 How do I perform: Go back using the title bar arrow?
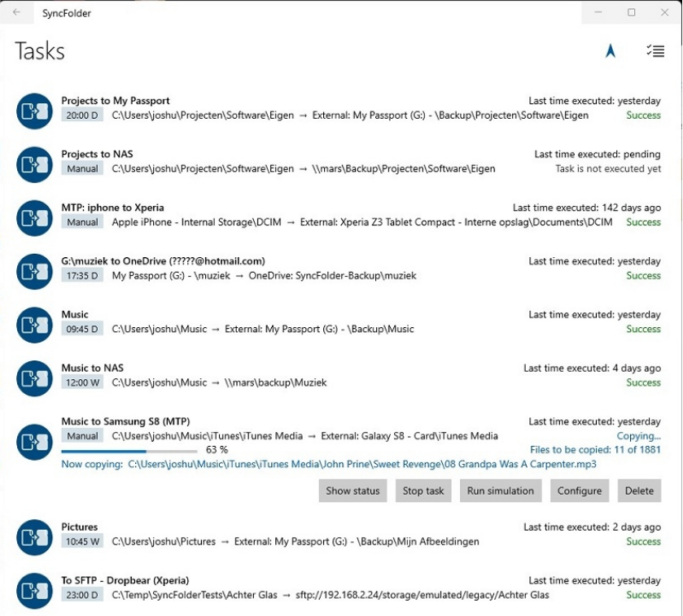coord(17,12)
